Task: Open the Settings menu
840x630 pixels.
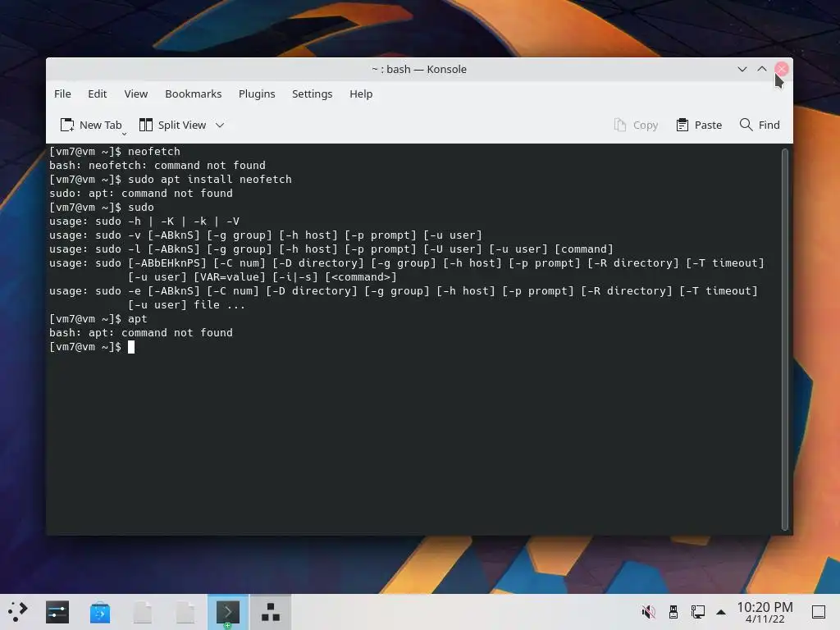Action: point(312,94)
